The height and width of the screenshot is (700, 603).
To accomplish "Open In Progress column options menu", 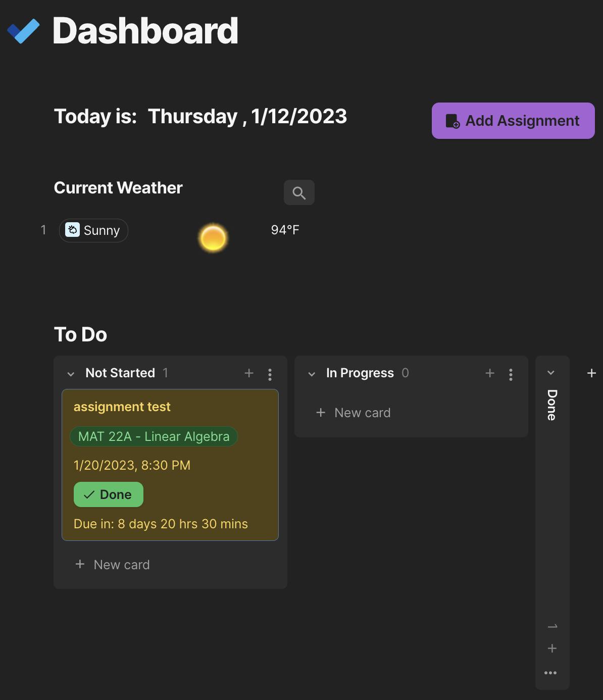I will click(511, 374).
